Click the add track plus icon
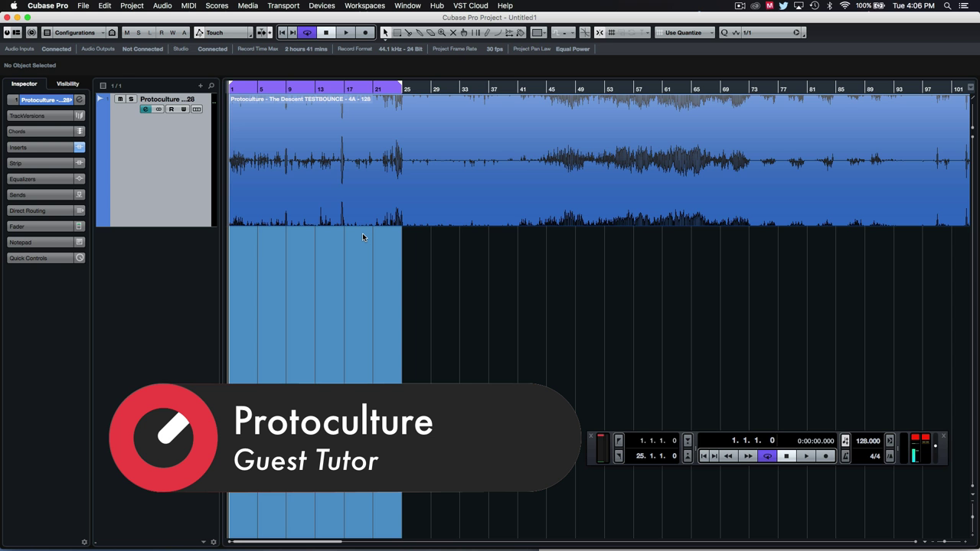Viewport: 980px width, 551px height. point(201,86)
